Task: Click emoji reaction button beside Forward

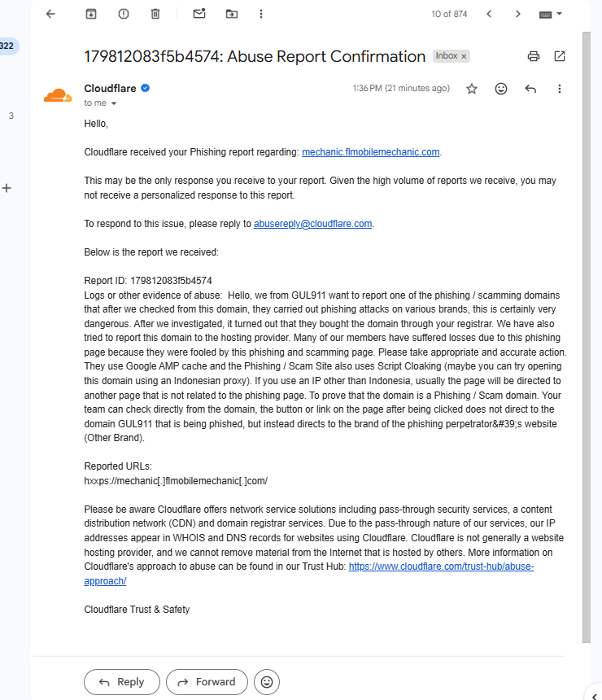Action: pyautogui.click(x=267, y=682)
